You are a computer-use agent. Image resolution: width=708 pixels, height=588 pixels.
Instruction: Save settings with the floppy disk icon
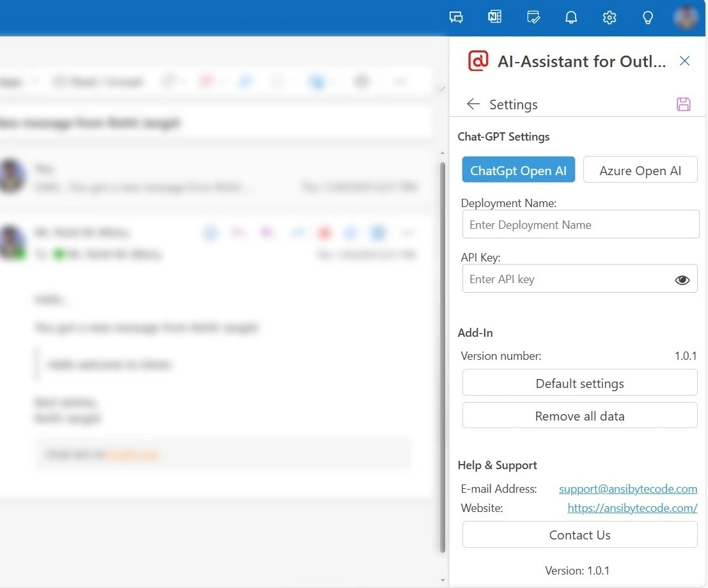[684, 104]
